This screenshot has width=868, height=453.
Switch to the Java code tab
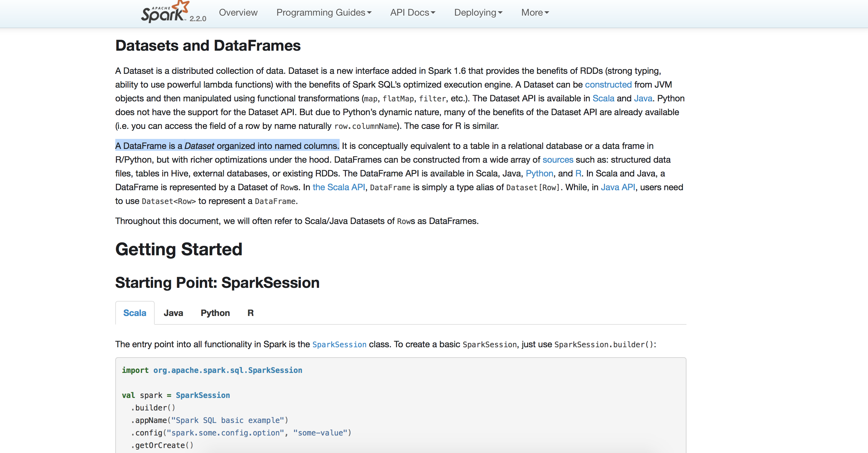[173, 313]
